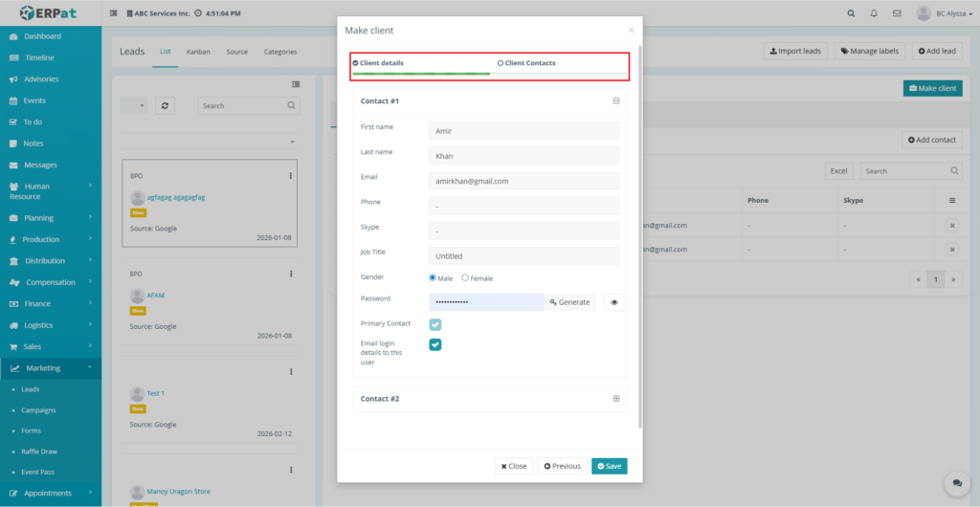Viewport: 980px width, 507px height.
Task: Open Campaigns in the Marketing submenu
Action: (x=38, y=410)
